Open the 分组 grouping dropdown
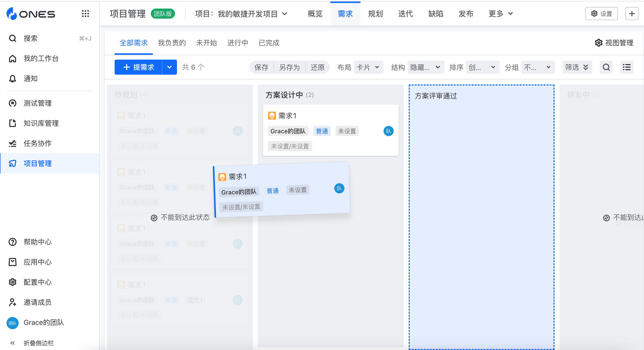This screenshot has width=644, height=350. [x=538, y=67]
